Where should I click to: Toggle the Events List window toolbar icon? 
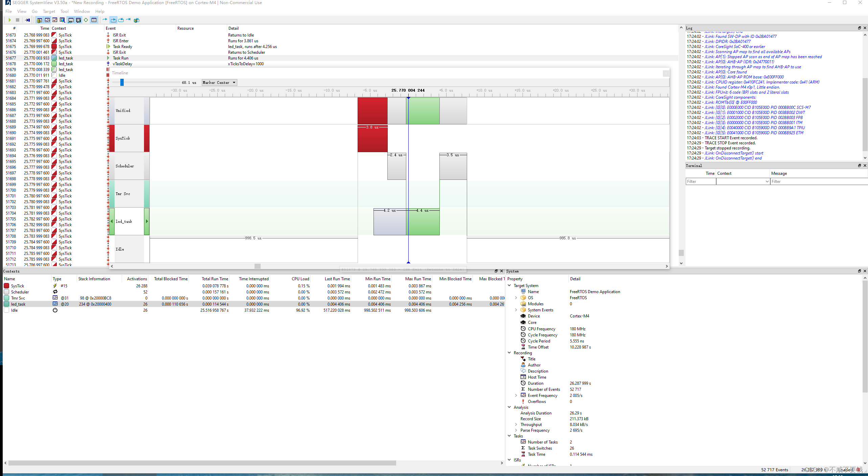coord(40,20)
